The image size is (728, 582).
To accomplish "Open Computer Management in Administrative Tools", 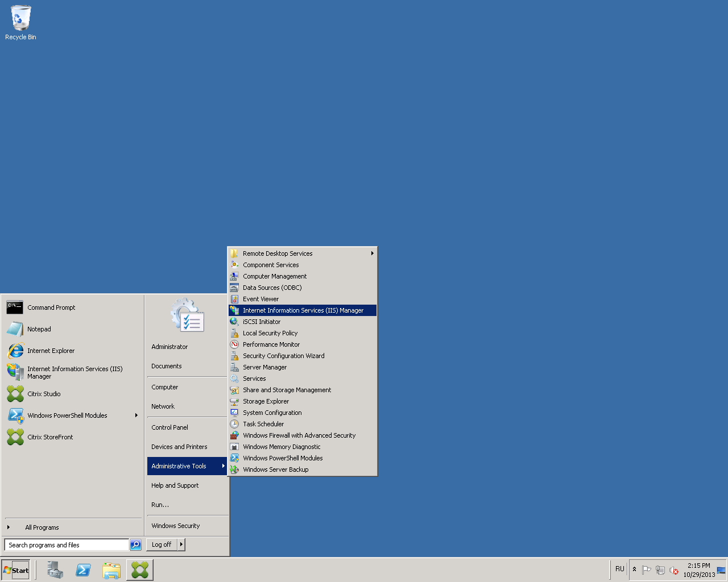I will tap(303, 276).
